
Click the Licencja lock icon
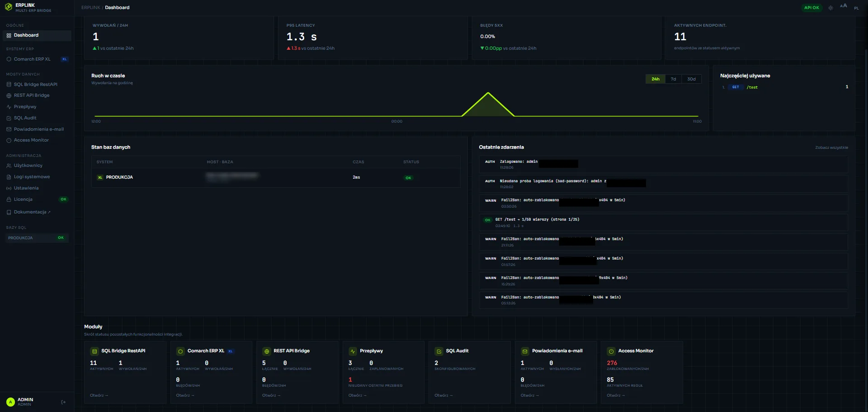coord(9,199)
